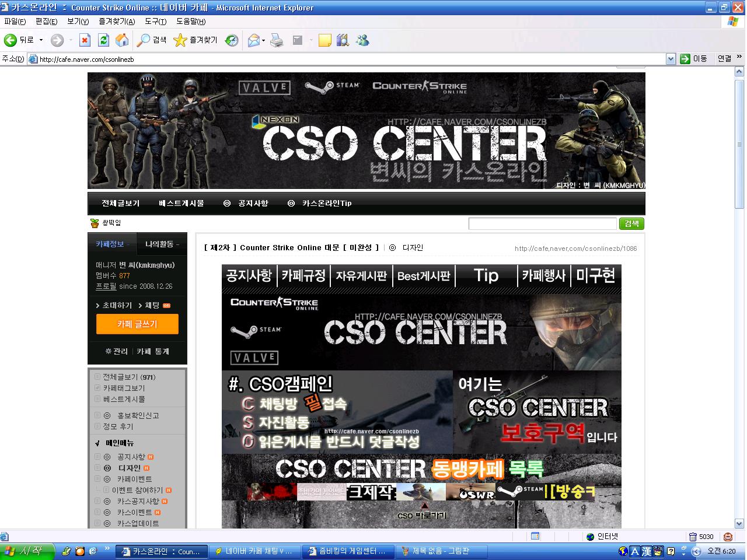Viewport: 747px width, 560px height.
Task: Click the forward navigation arrow
Action: click(57, 40)
